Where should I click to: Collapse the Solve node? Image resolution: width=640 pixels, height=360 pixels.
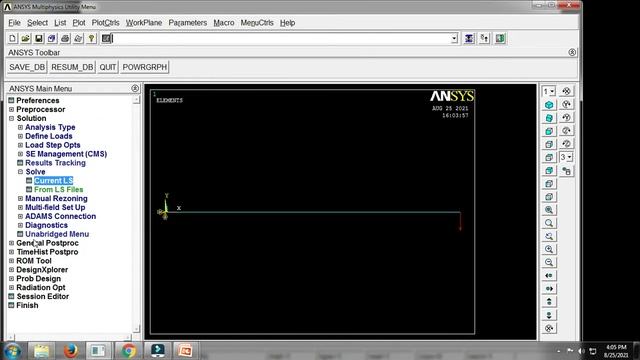[x=20, y=172]
